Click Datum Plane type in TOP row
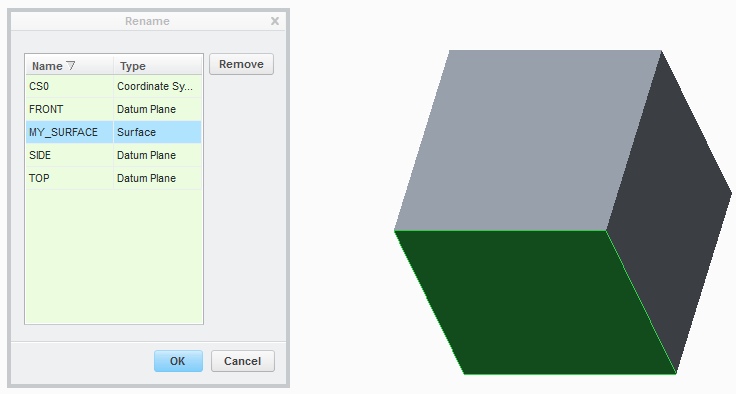 158,178
